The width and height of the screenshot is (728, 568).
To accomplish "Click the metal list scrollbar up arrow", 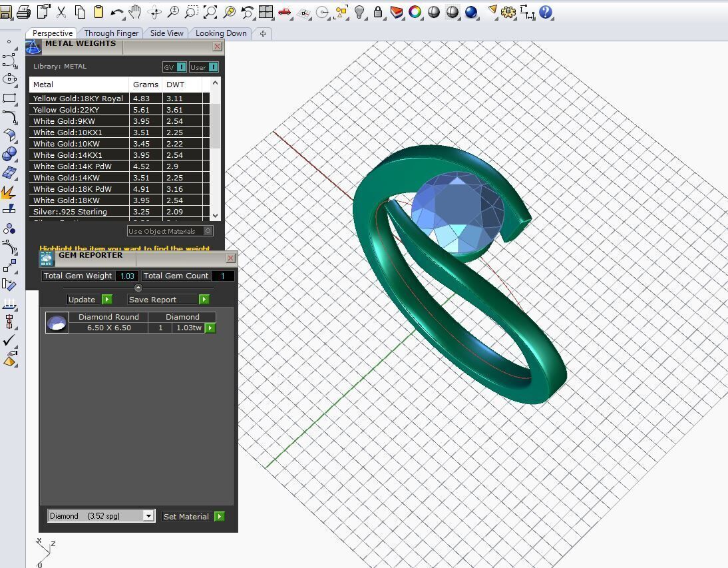I will click(x=215, y=83).
